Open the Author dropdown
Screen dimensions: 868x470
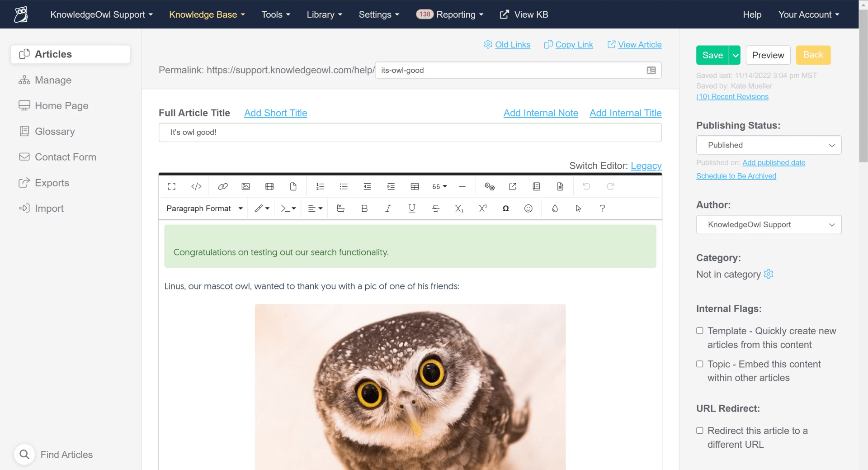coord(769,225)
